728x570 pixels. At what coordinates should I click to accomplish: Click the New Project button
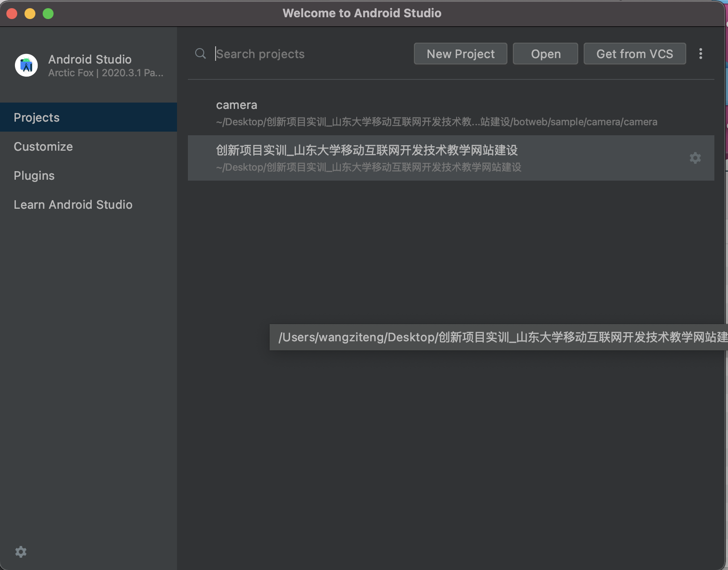click(x=460, y=54)
